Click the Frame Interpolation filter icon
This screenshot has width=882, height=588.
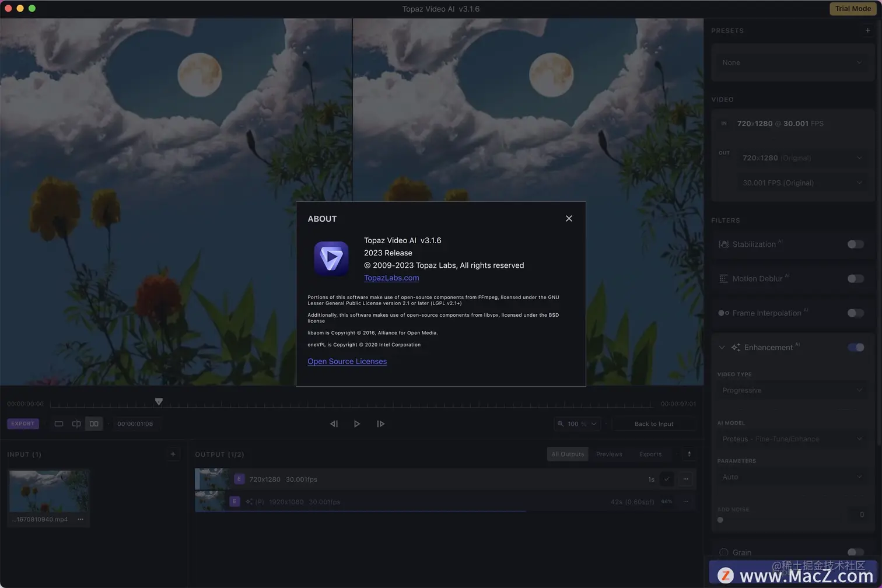(723, 313)
